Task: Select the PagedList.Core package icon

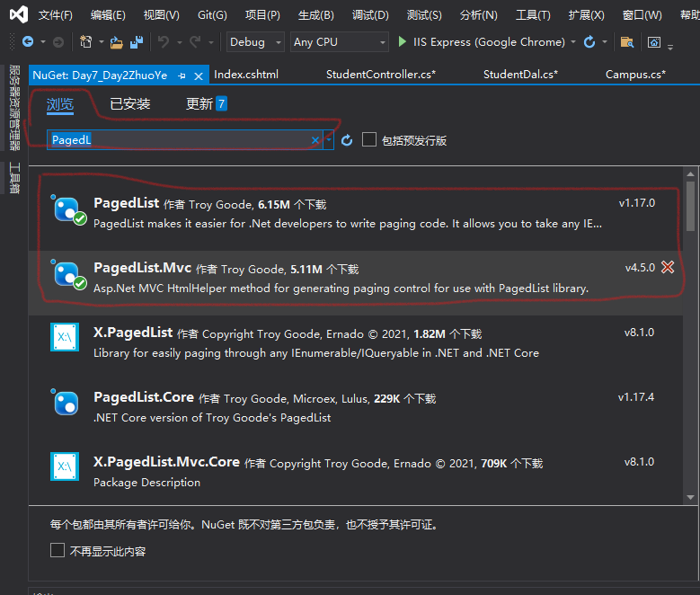Action: (x=66, y=402)
